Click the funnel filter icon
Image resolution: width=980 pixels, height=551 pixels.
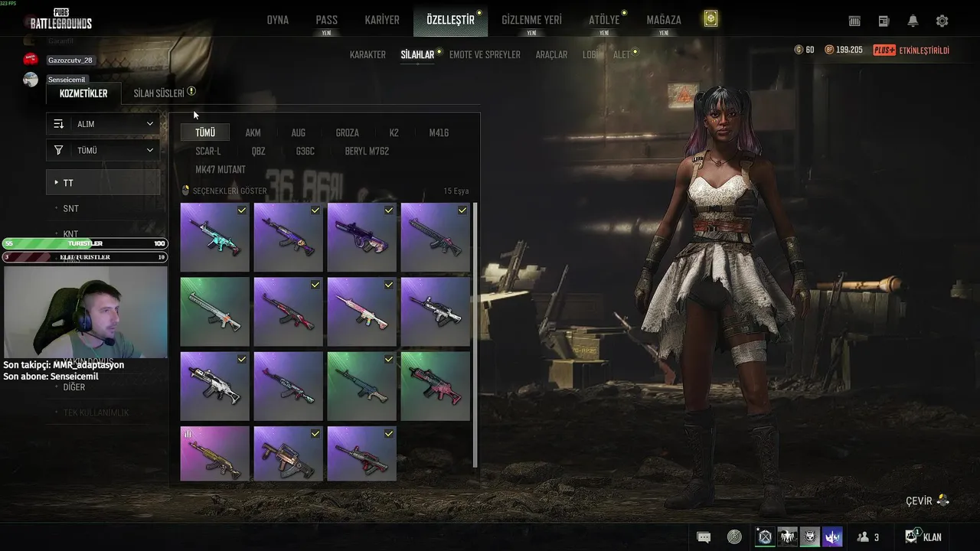click(59, 151)
